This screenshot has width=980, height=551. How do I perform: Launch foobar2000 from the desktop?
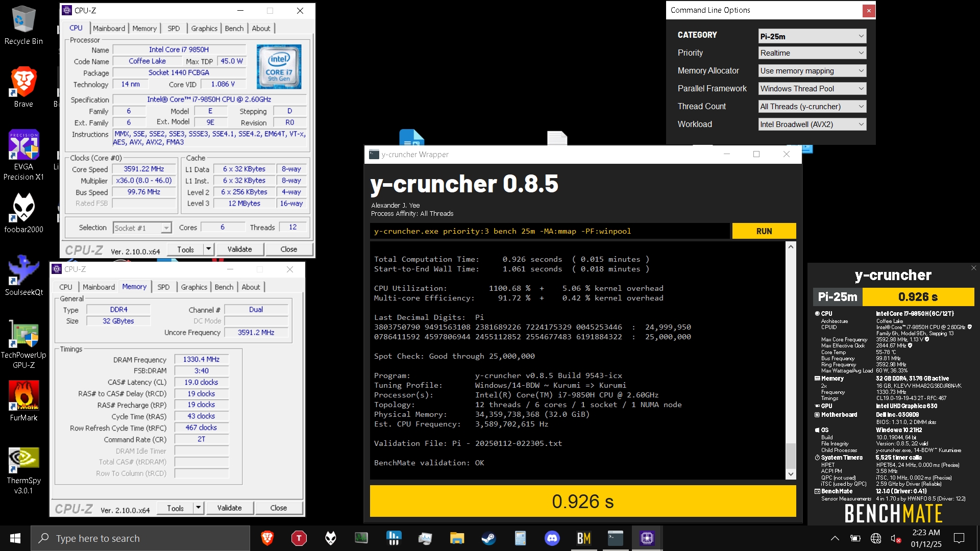click(x=23, y=213)
